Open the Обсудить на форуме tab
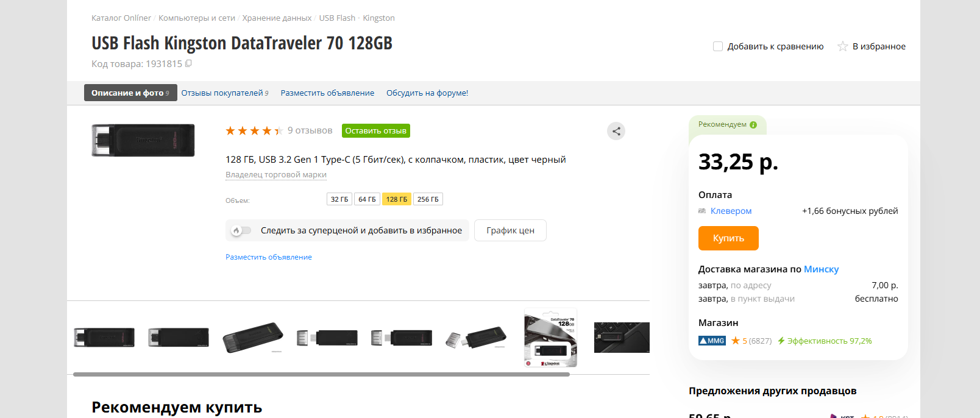This screenshot has height=418, width=980. point(427,93)
